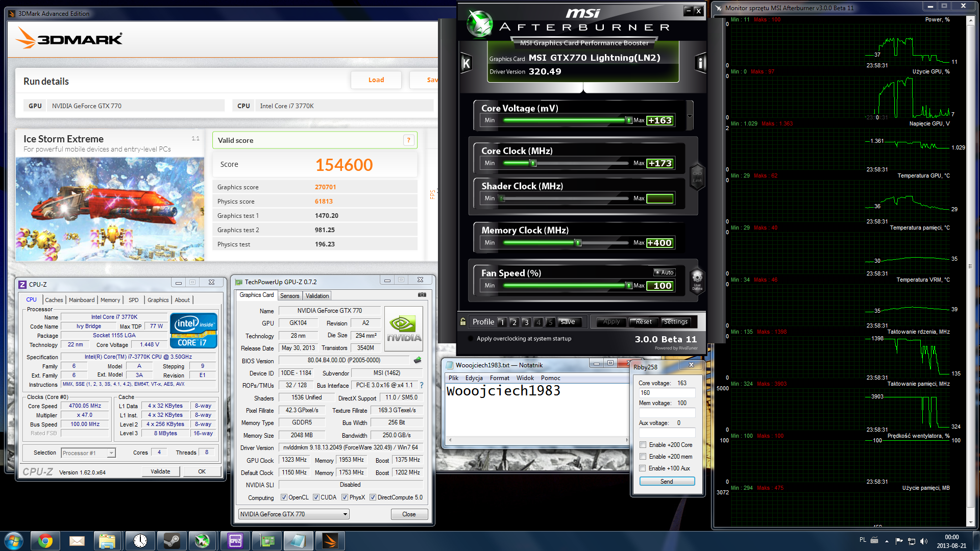Open the clock application on the taskbar
The image size is (980, 551).
(140, 541)
